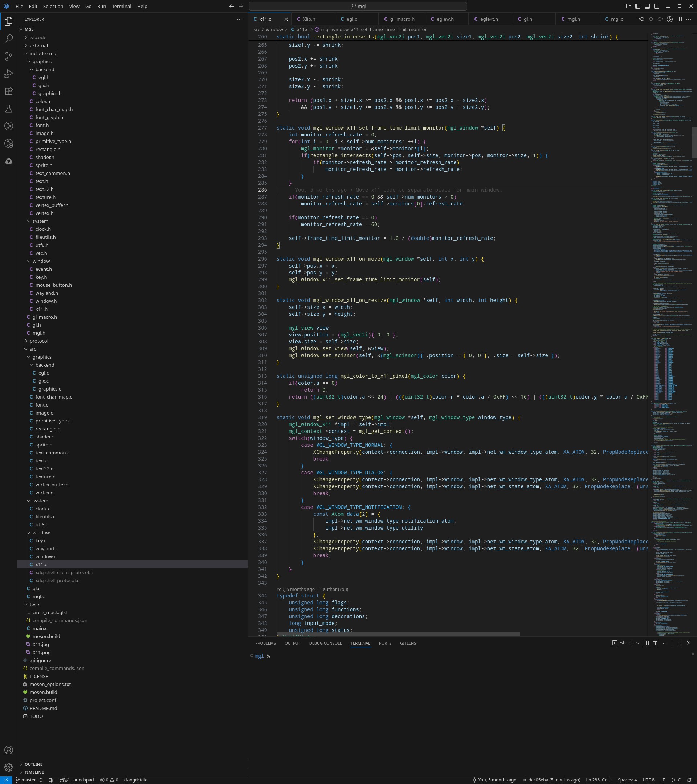Switch to the PROBLEMS panel tab
This screenshot has height=784, width=697.
pos(265,643)
